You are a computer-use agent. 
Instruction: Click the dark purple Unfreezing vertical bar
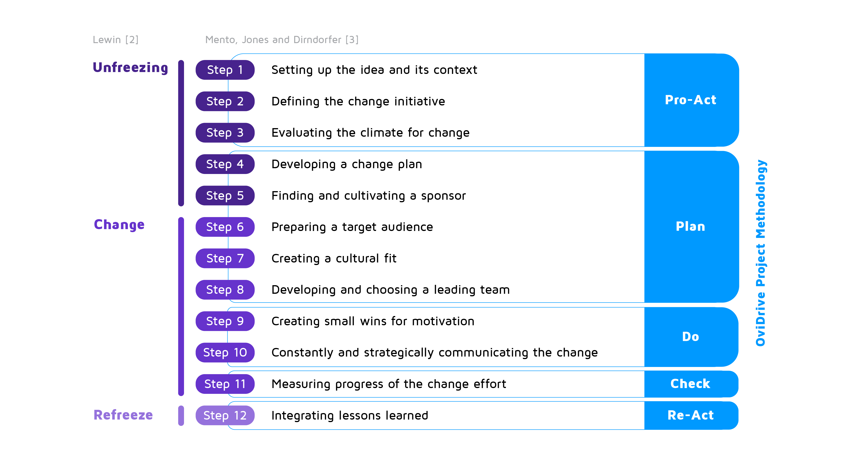tap(181, 133)
